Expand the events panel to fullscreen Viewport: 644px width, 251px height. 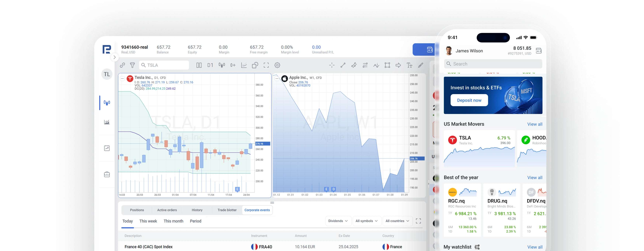pyautogui.click(x=418, y=221)
